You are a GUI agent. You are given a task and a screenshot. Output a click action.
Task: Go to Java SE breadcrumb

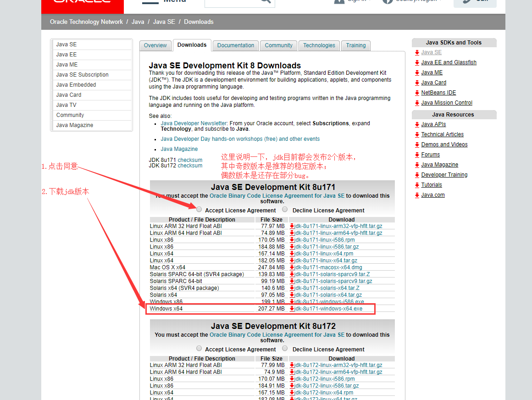[164, 22]
